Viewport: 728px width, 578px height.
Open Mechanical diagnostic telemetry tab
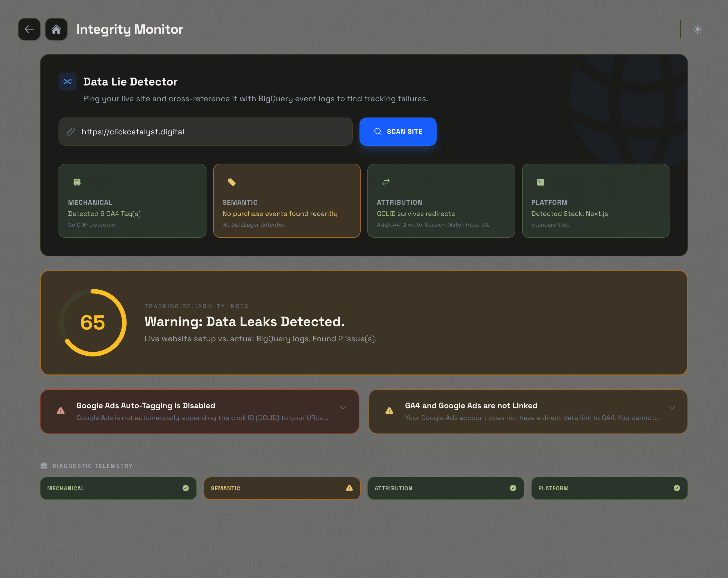(x=118, y=488)
